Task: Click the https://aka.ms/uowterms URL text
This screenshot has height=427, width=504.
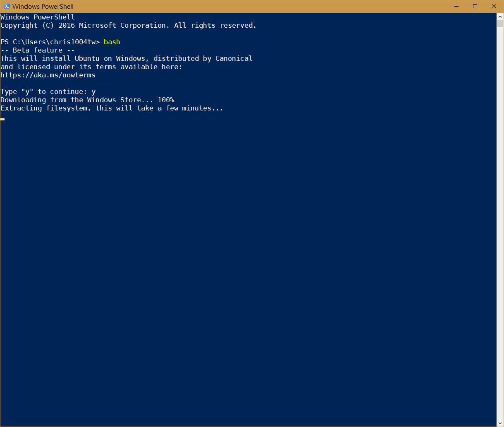Action: (48, 75)
